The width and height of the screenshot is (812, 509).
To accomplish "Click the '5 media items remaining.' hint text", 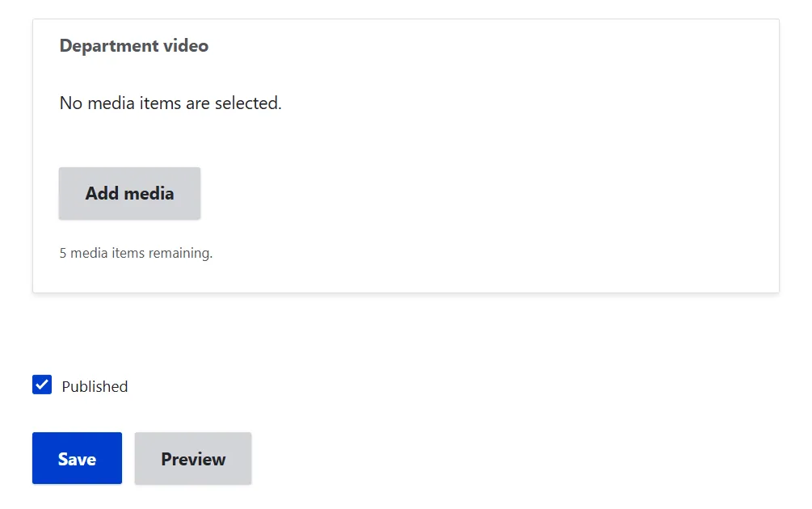I will coord(137,253).
